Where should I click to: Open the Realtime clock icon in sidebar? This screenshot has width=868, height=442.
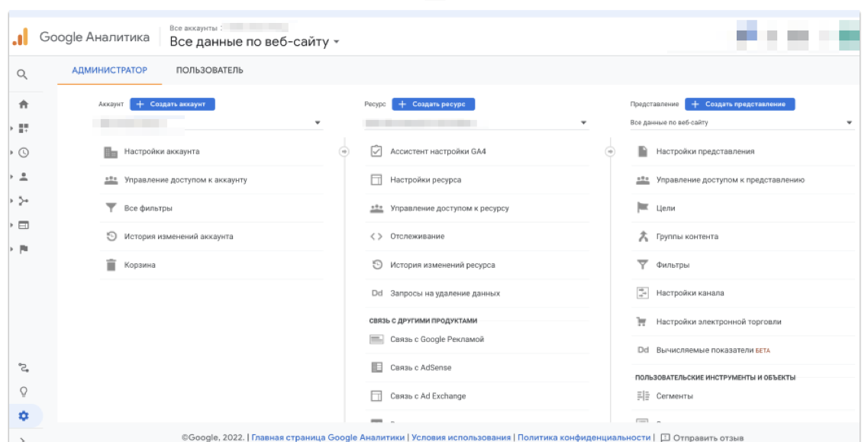(24, 152)
